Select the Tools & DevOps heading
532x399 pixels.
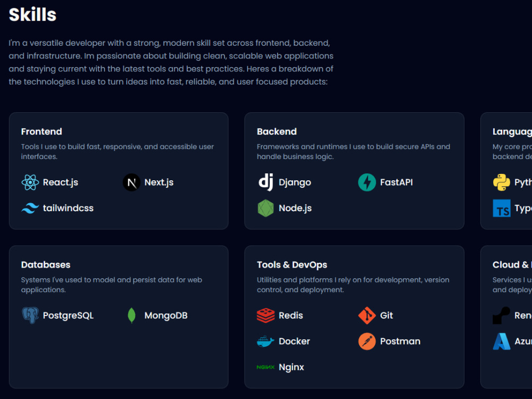[292, 265]
